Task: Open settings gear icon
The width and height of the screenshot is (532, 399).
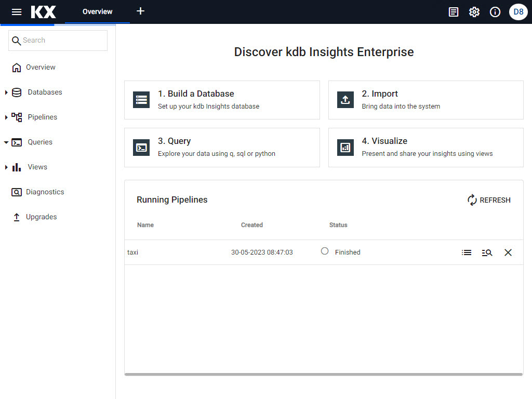Action: pos(474,12)
